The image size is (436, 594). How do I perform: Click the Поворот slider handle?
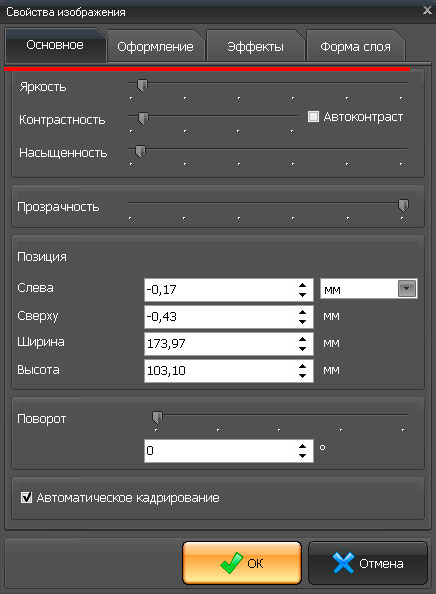click(157, 418)
